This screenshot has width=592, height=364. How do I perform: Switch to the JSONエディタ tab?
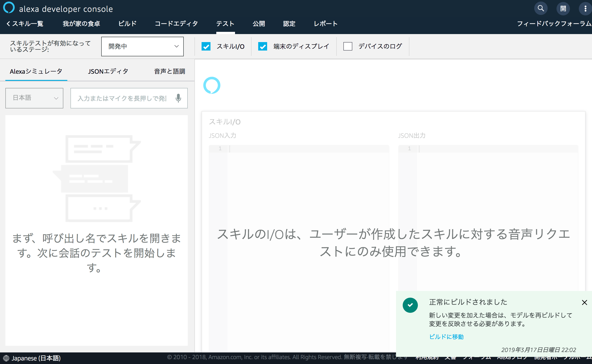tap(108, 71)
